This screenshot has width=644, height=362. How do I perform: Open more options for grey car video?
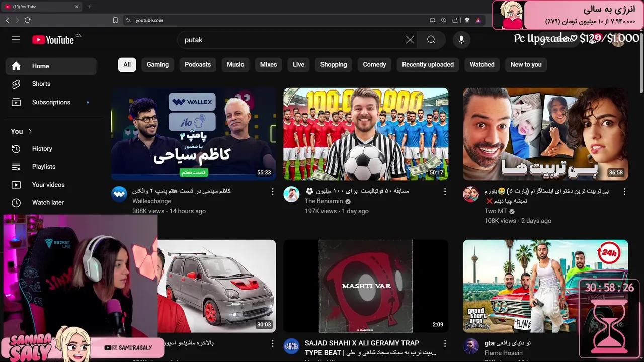[273, 344]
